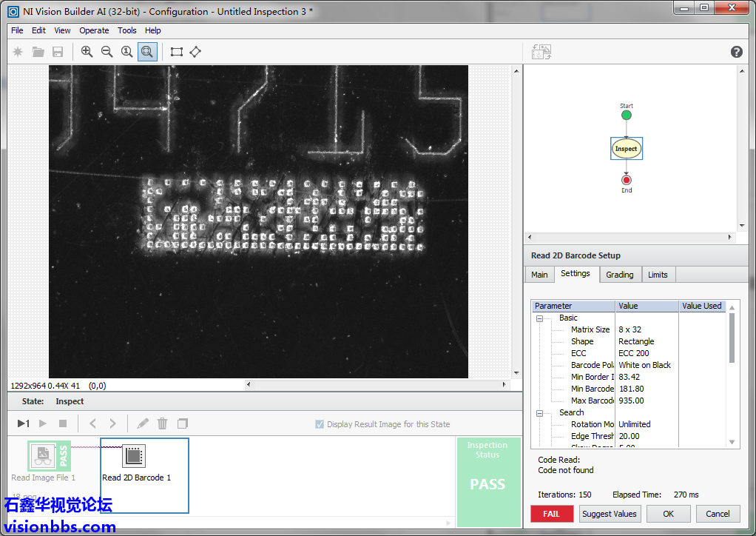Open context help question mark icon
Screen dimensions: 756x536
coord(736,52)
